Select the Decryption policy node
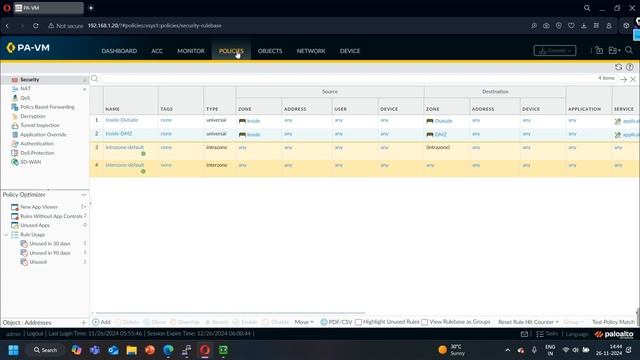640x360 pixels. (x=33, y=116)
